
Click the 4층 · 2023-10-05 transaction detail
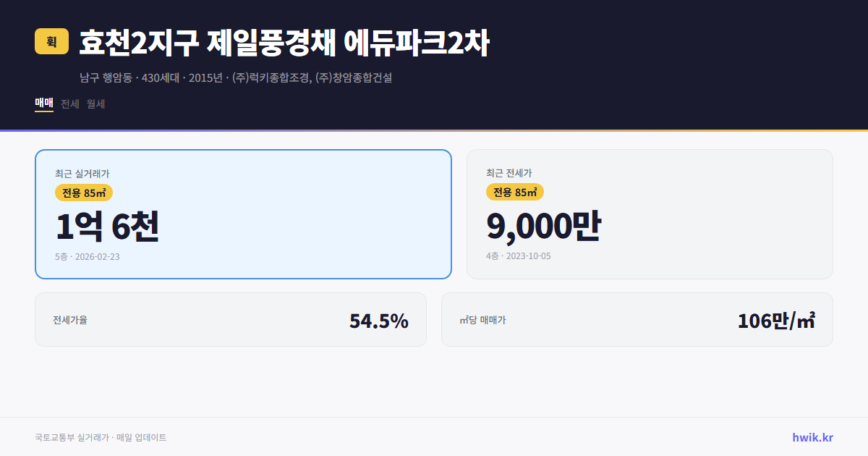click(516, 256)
